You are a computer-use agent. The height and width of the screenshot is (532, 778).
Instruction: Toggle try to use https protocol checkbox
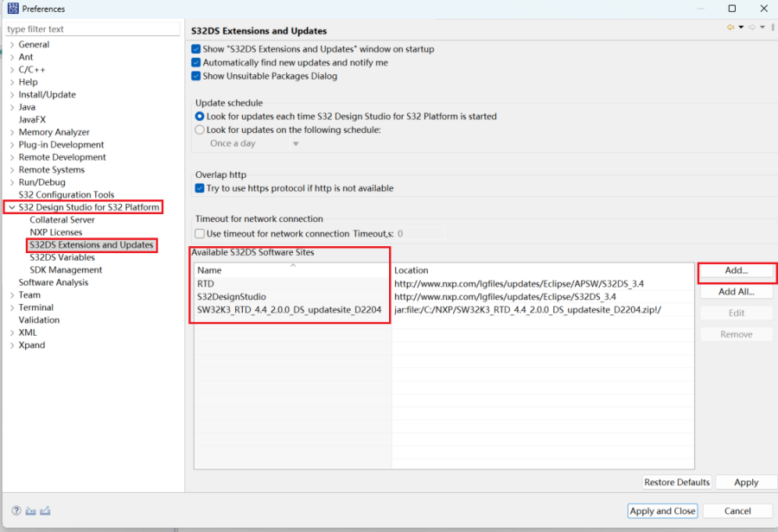200,188
